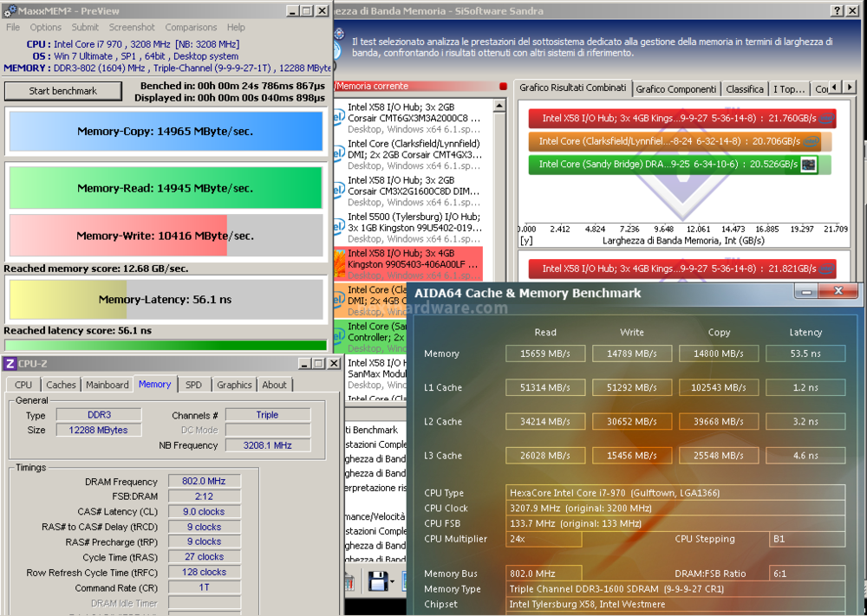Click AIDA64 L1 Cache Copy 102543 MB/s
The width and height of the screenshot is (867, 616).
(x=719, y=388)
